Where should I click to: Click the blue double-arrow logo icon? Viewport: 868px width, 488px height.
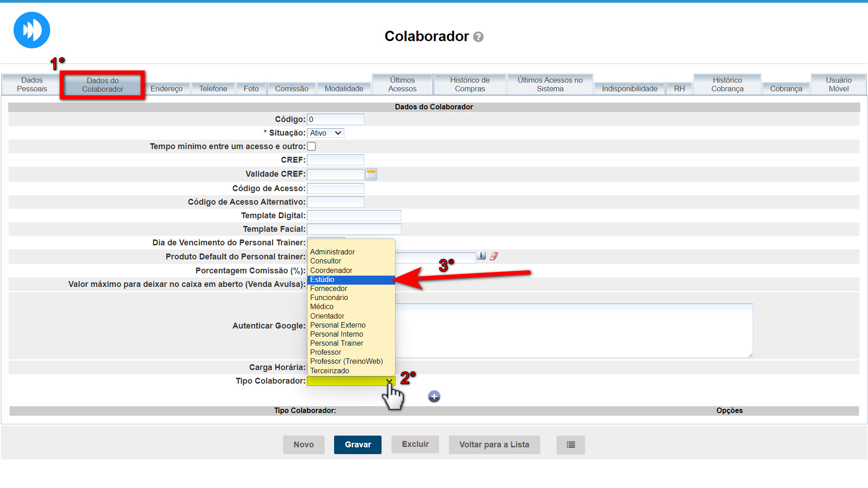(32, 30)
